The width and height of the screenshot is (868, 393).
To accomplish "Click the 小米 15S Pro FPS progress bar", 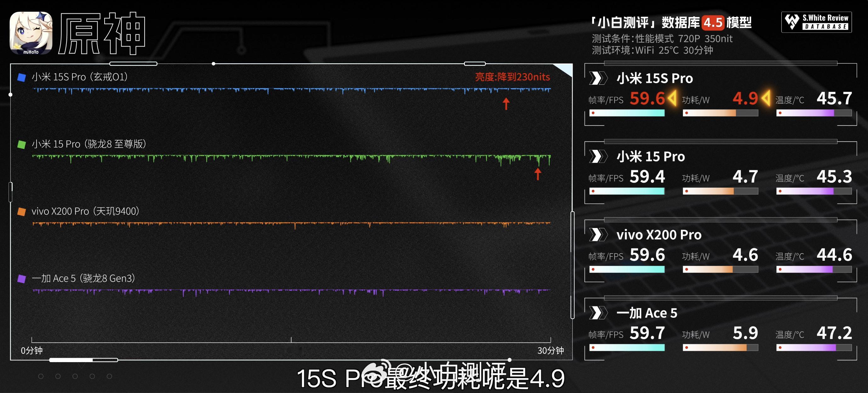I will [627, 113].
